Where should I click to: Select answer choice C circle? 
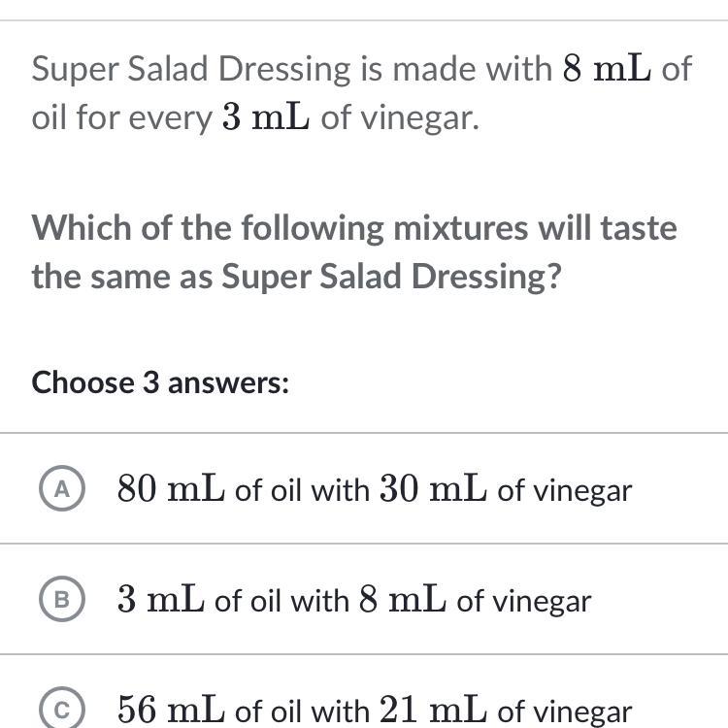point(62,711)
